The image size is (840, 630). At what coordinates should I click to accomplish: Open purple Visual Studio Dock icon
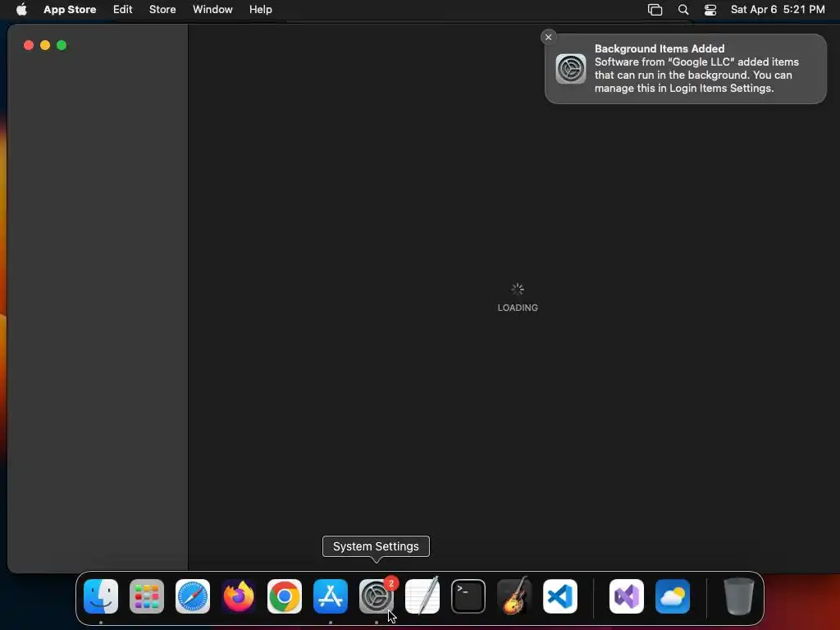(x=627, y=596)
